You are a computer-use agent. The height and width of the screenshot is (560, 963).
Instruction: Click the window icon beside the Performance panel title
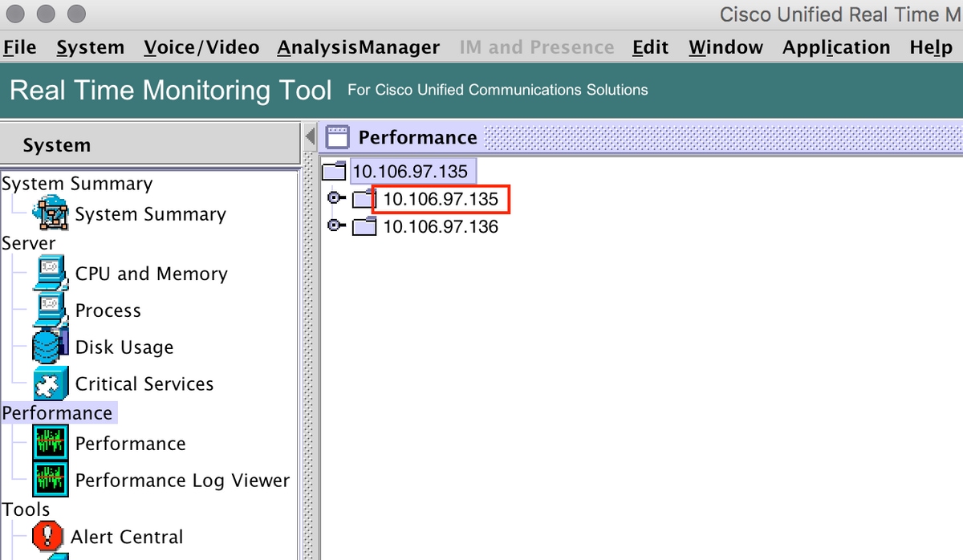pos(339,138)
